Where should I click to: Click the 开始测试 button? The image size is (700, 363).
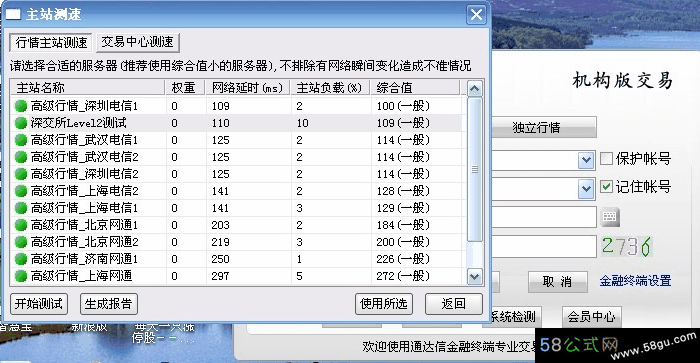39,304
